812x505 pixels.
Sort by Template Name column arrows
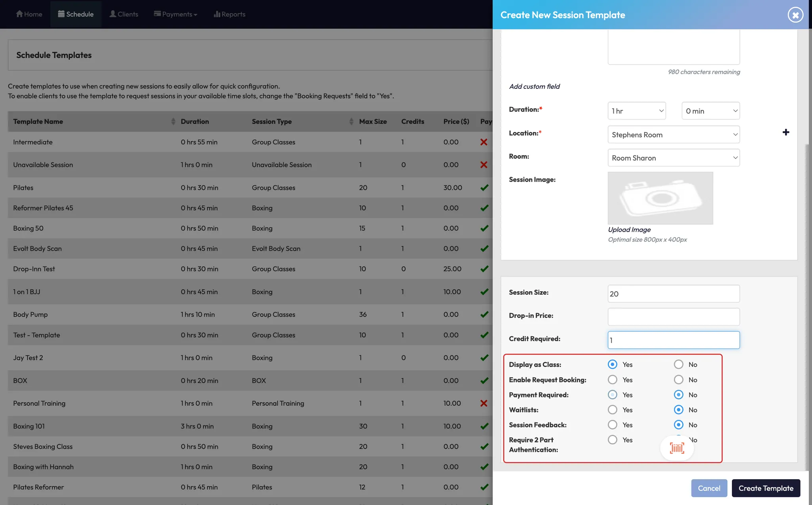point(173,121)
